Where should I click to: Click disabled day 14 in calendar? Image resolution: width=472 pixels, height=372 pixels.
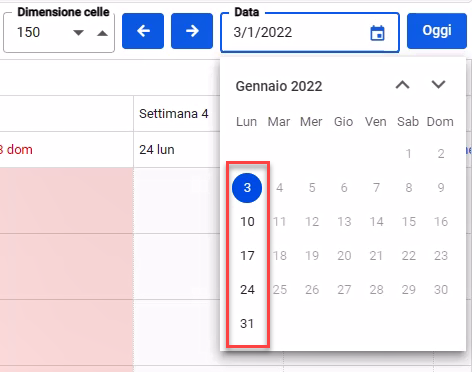(376, 222)
